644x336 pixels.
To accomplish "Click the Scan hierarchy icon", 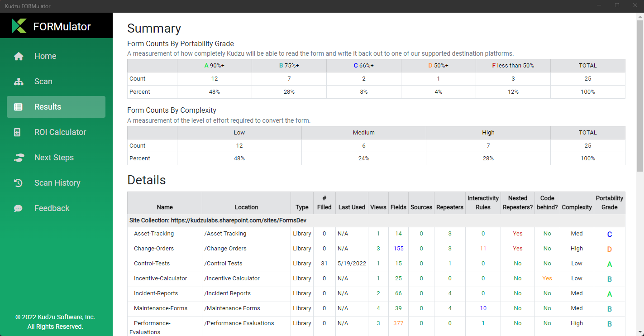I will (x=19, y=82).
